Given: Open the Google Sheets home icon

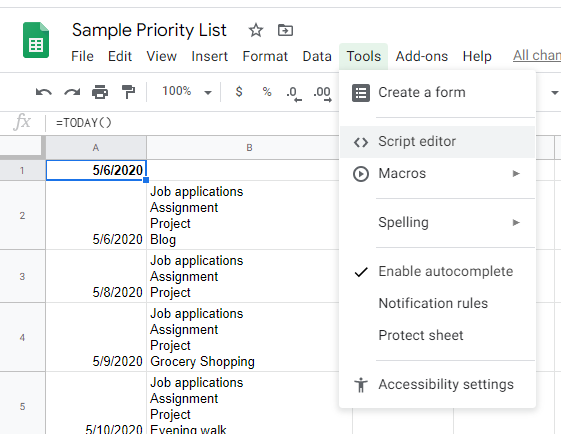Looking at the screenshot, I should click(36, 40).
